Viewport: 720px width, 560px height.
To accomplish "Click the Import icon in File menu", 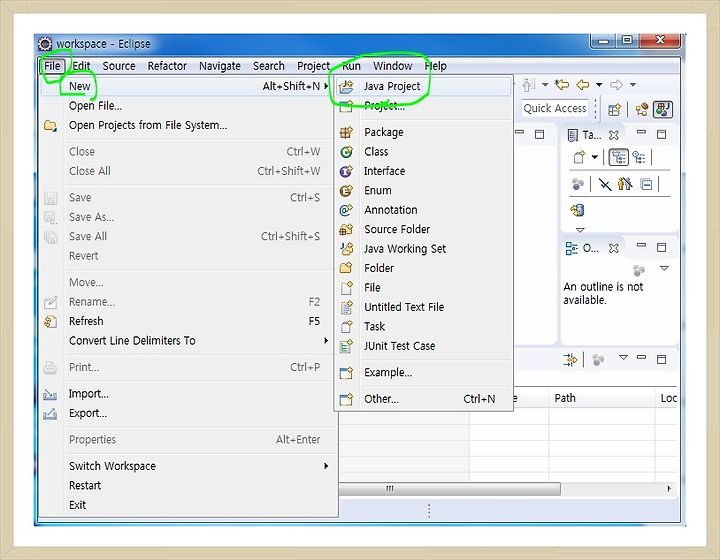I will click(x=50, y=394).
